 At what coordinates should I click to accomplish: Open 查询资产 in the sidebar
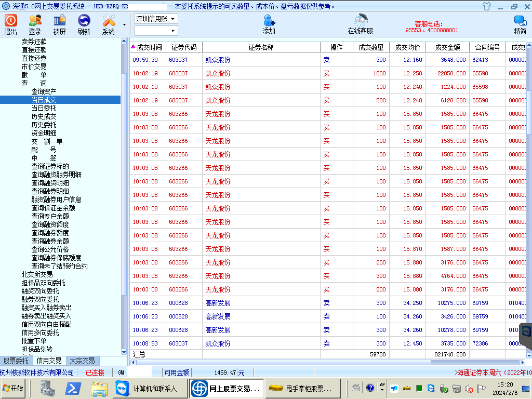(x=44, y=91)
